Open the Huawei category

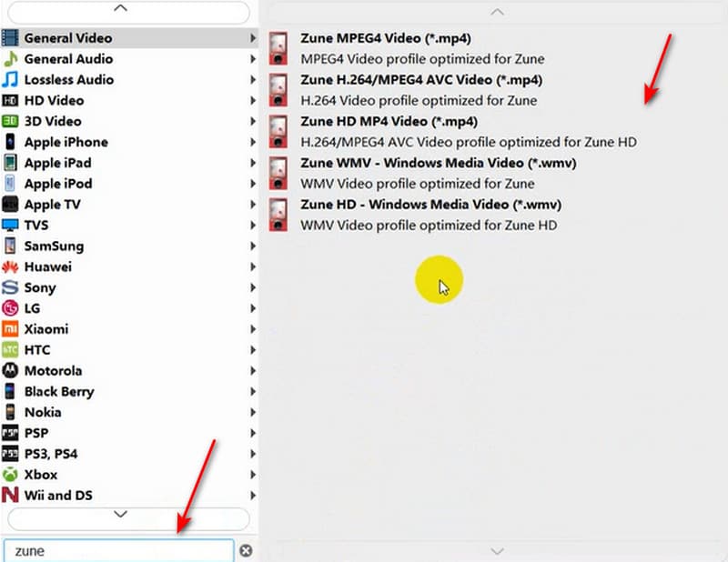pos(129,266)
